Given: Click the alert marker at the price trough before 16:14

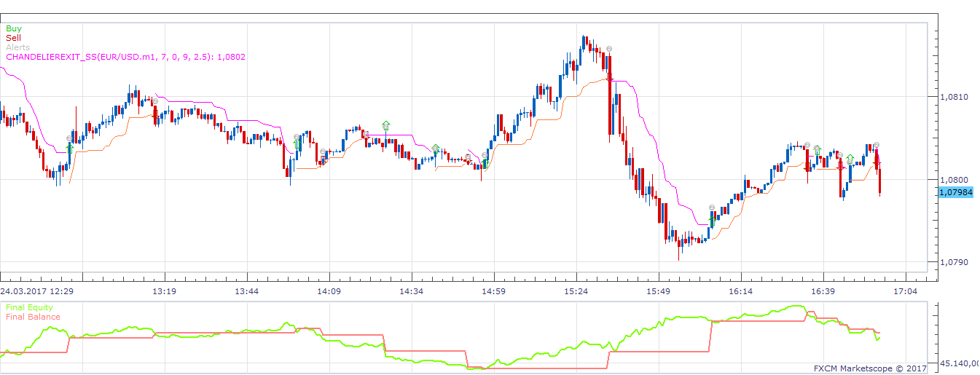Looking at the screenshot, I should coord(712,207).
